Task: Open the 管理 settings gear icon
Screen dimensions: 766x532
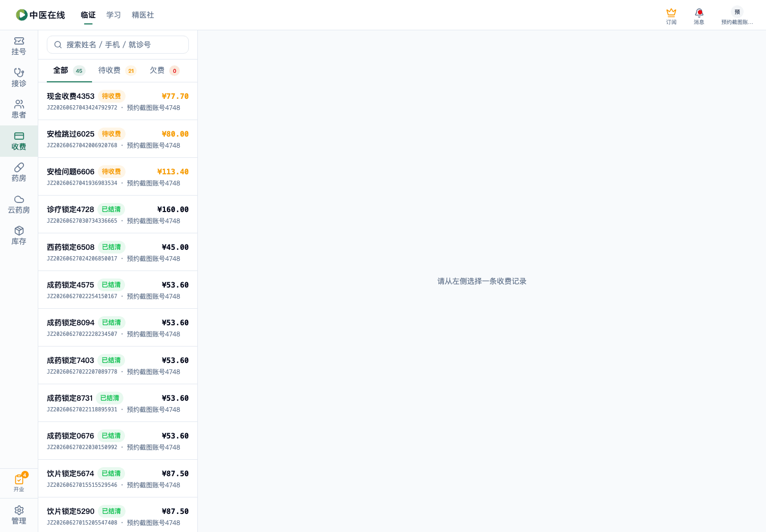Action: coord(19,510)
